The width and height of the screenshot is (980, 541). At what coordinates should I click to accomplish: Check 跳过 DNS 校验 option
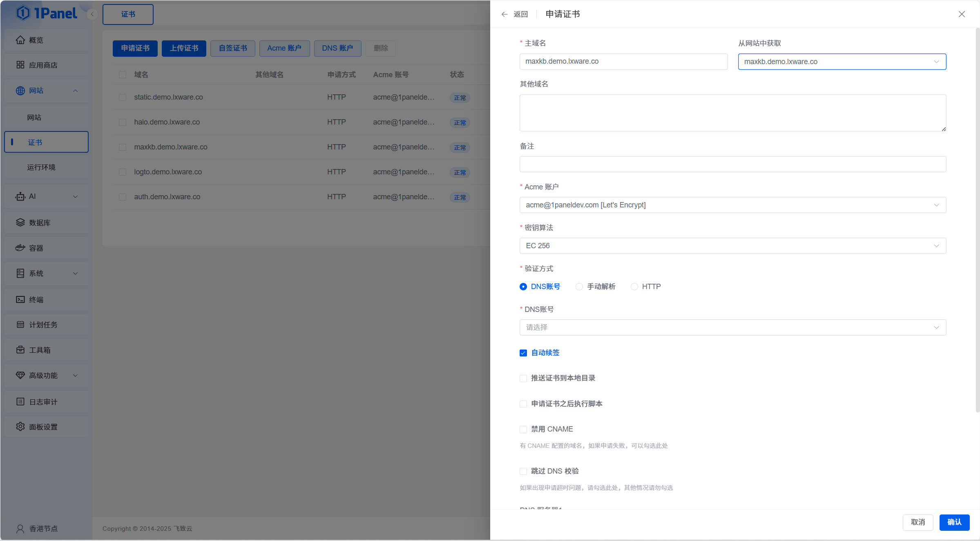(523, 471)
